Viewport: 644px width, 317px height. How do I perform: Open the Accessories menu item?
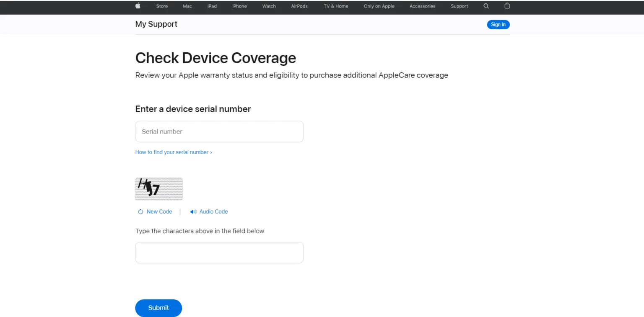(422, 6)
